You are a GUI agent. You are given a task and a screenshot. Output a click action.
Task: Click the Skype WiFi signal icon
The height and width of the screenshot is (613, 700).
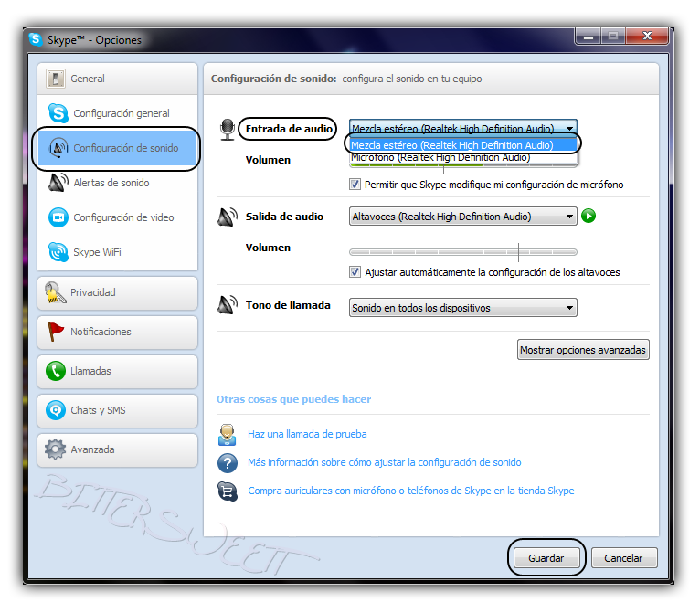click(x=58, y=252)
